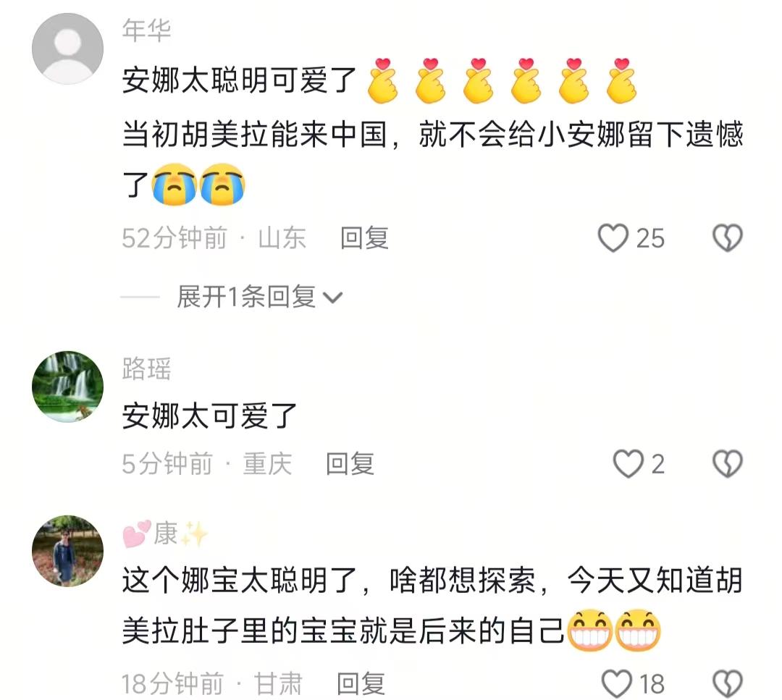Open 年华's default gray avatar
The image size is (782, 700).
point(68,49)
